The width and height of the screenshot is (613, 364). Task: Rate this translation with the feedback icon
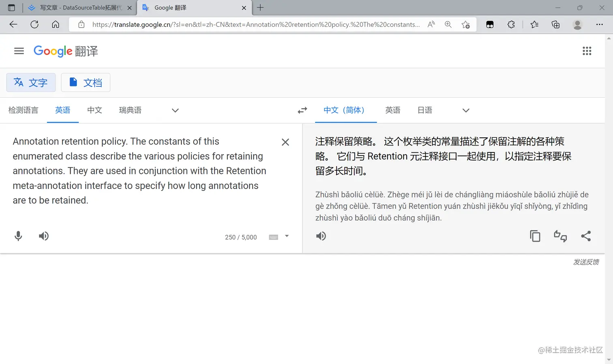pyautogui.click(x=560, y=236)
